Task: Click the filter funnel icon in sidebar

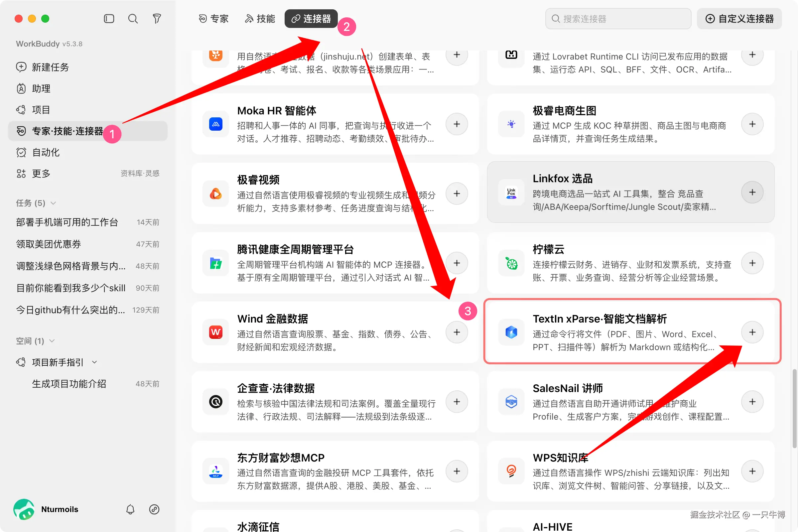Action: [157, 19]
